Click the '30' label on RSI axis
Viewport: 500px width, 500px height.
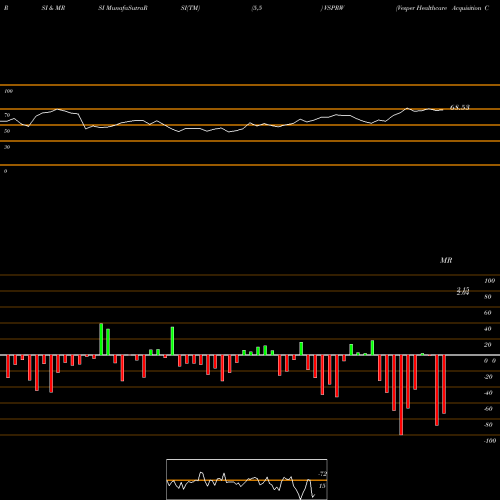tap(7, 147)
